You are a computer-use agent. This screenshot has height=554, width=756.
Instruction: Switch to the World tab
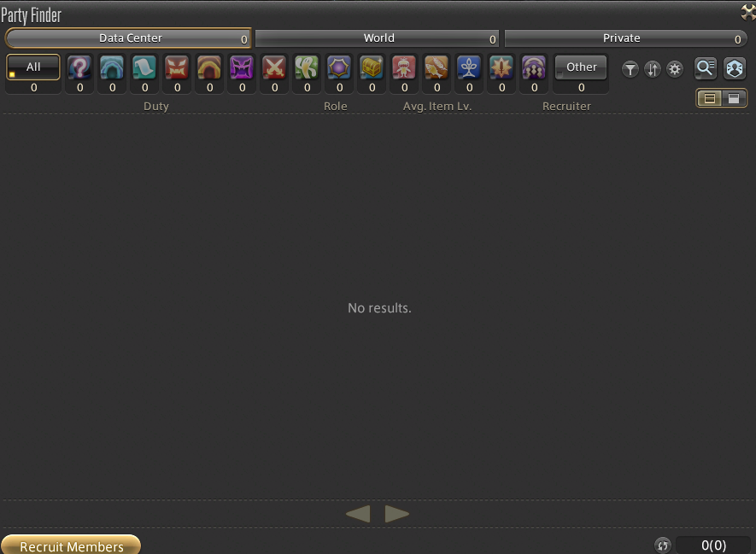(378, 38)
